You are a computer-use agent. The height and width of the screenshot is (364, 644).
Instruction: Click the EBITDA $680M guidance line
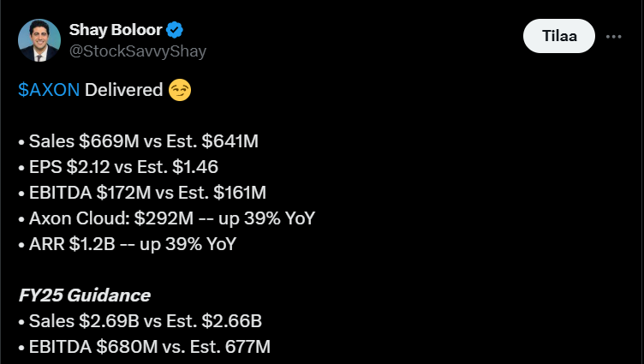pyautogui.click(x=144, y=347)
